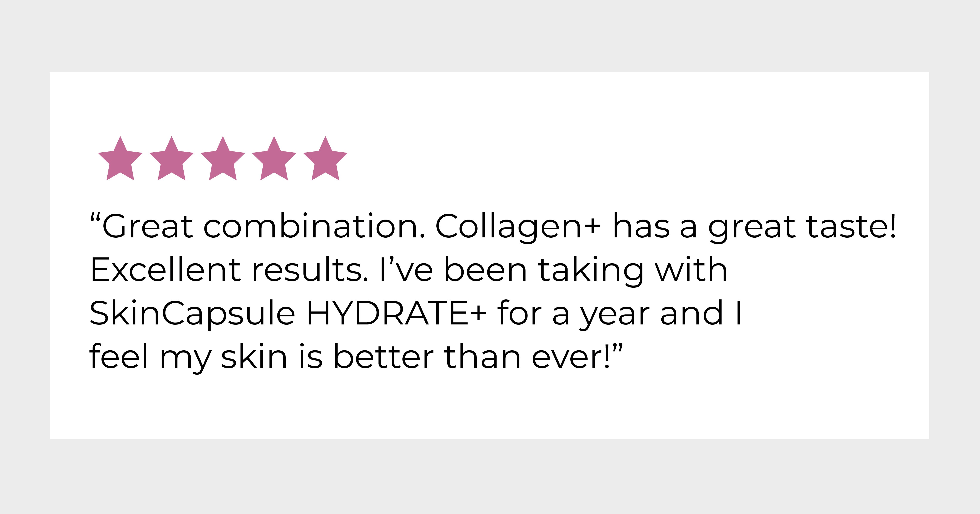Click the word "better" in the review
Image resolution: width=980 pixels, height=514 pixels.
tap(384, 357)
